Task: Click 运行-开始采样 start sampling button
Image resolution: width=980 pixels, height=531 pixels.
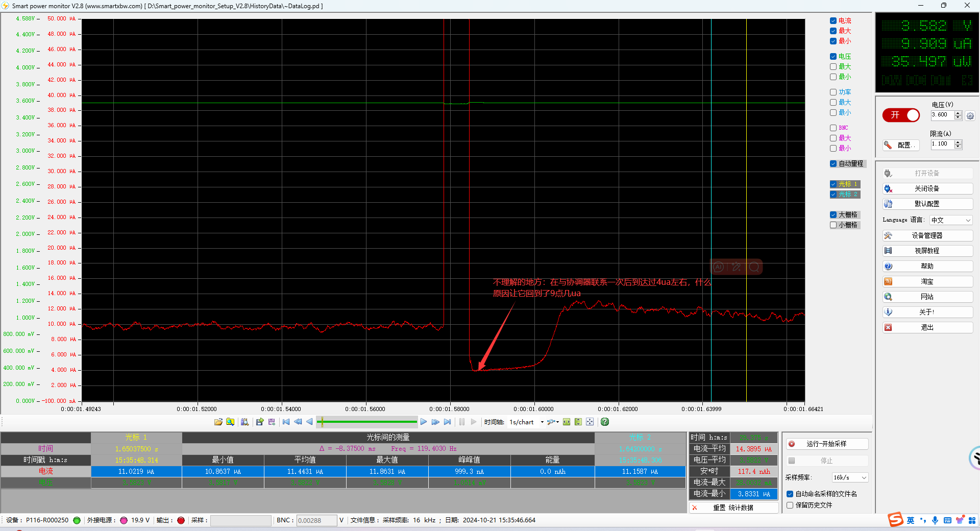Action: (x=827, y=444)
